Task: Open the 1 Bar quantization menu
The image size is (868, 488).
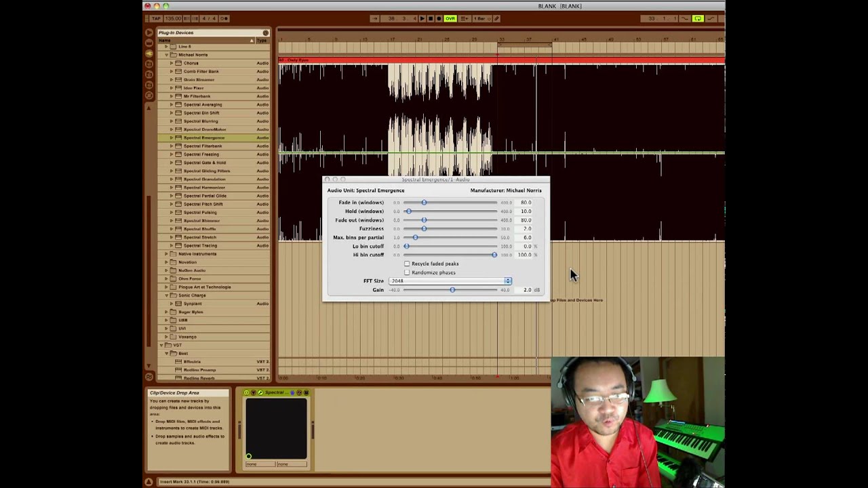Action: pyautogui.click(x=482, y=18)
